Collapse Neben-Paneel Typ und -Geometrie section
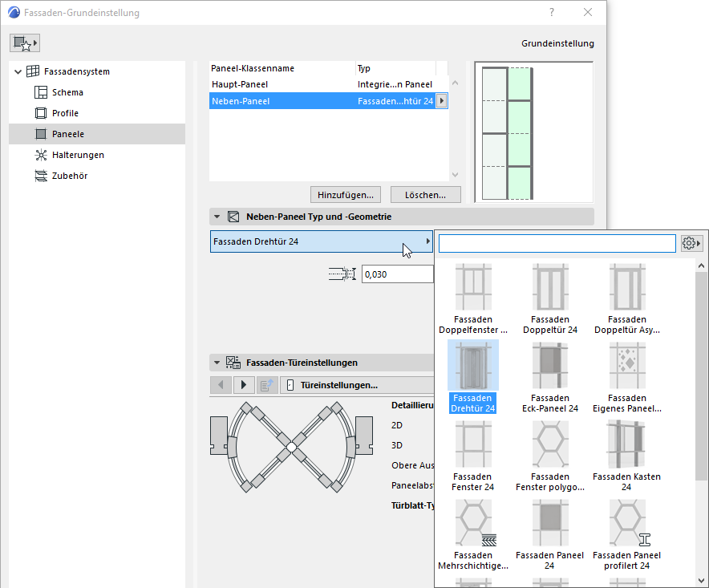 [x=217, y=217]
